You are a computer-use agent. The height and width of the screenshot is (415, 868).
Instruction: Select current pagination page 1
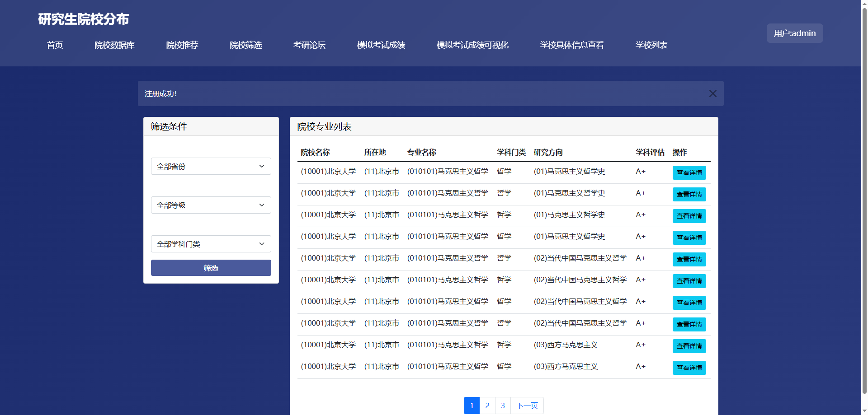pyautogui.click(x=472, y=406)
